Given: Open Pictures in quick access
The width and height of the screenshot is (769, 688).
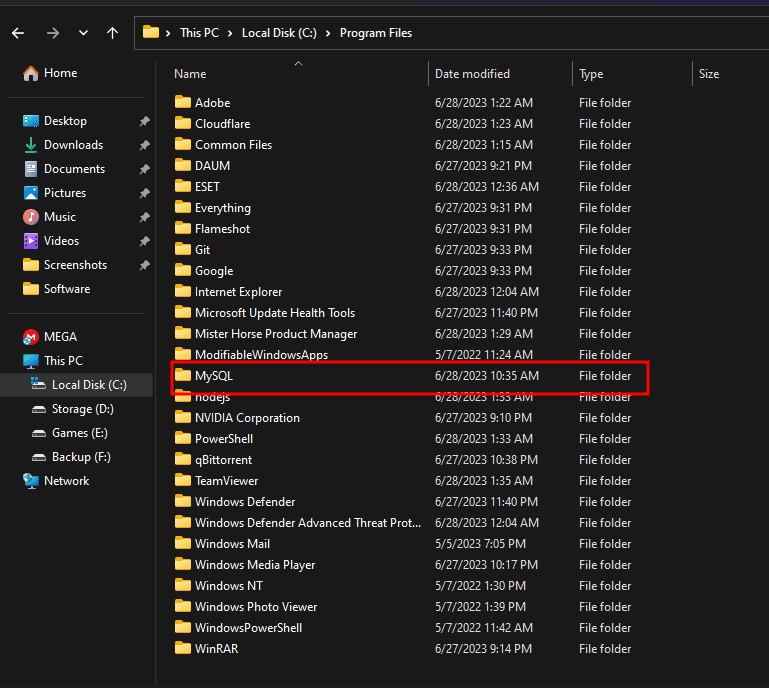Looking at the screenshot, I should (x=54, y=193).
